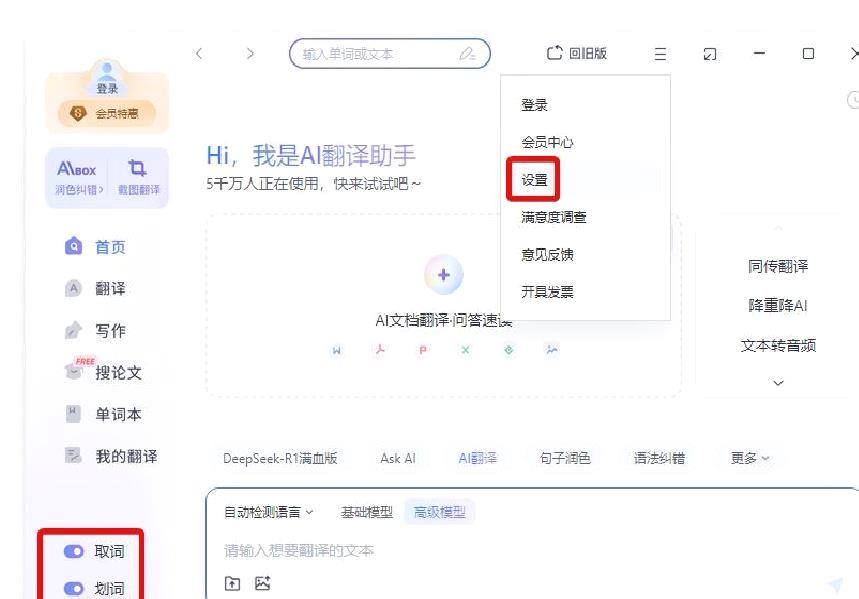
Task: Select the 高级模型 model option
Action: [439, 512]
